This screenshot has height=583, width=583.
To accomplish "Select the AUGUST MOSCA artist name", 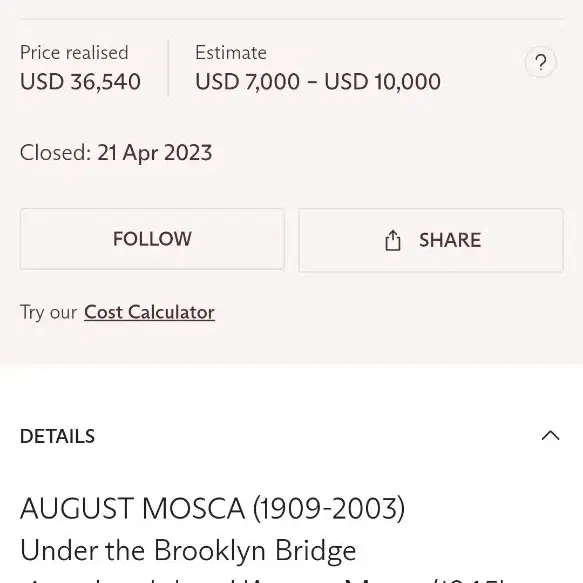I will point(132,508).
